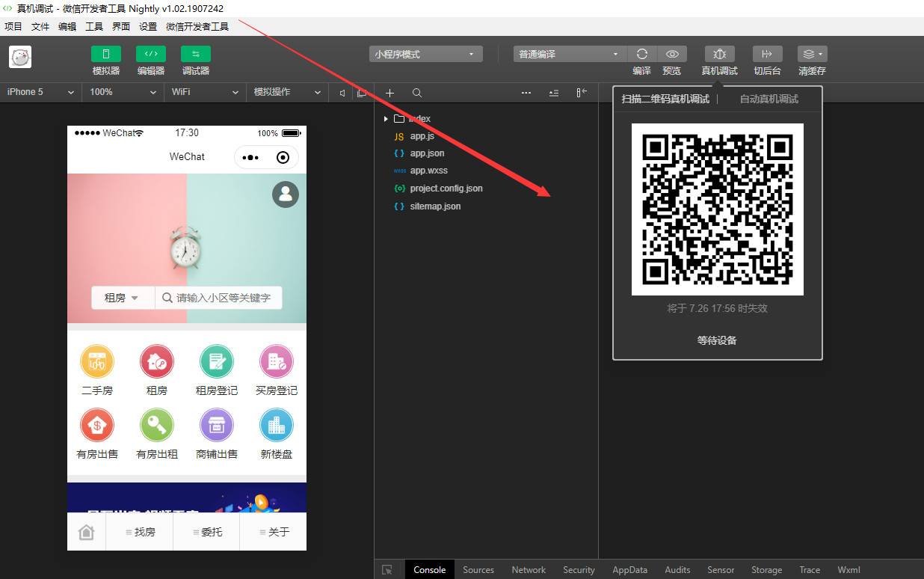Screen dimensions: 924x579
Task: Click the detach simulator window icon
Action: coord(362,93)
